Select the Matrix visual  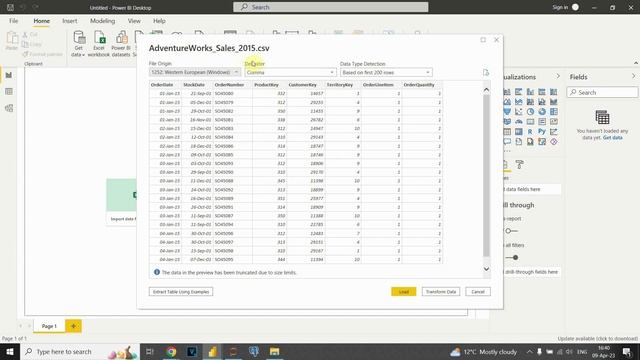coord(518,131)
